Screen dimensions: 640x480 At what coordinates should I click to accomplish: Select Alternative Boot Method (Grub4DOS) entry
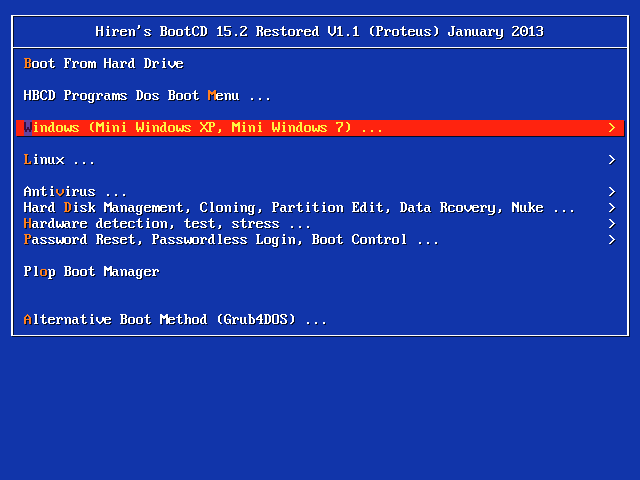click(x=175, y=320)
